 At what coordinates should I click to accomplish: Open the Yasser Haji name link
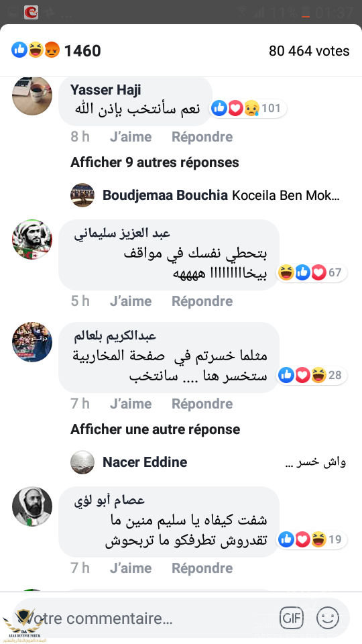[105, 89]
